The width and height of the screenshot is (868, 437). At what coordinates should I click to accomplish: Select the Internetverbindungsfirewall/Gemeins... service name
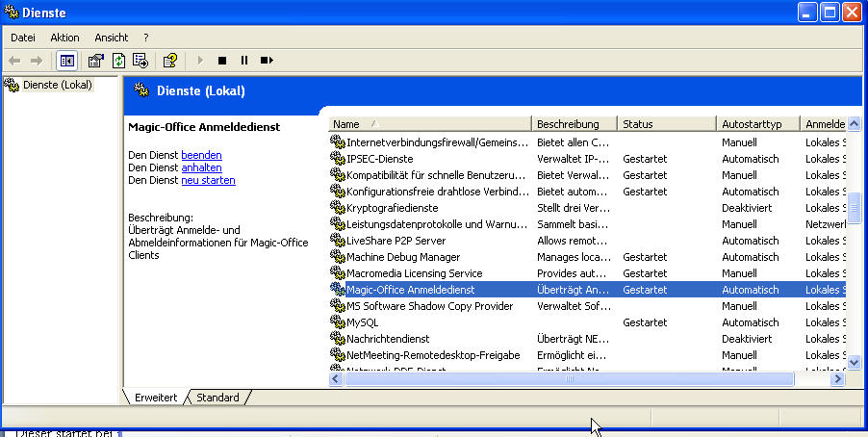point(437,142)
